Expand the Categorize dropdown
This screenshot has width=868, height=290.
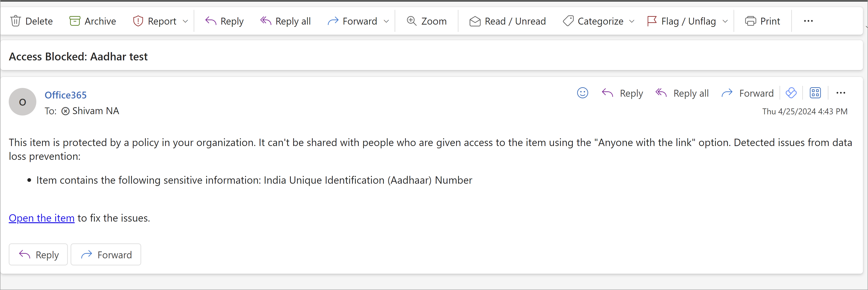coord(632,21)
